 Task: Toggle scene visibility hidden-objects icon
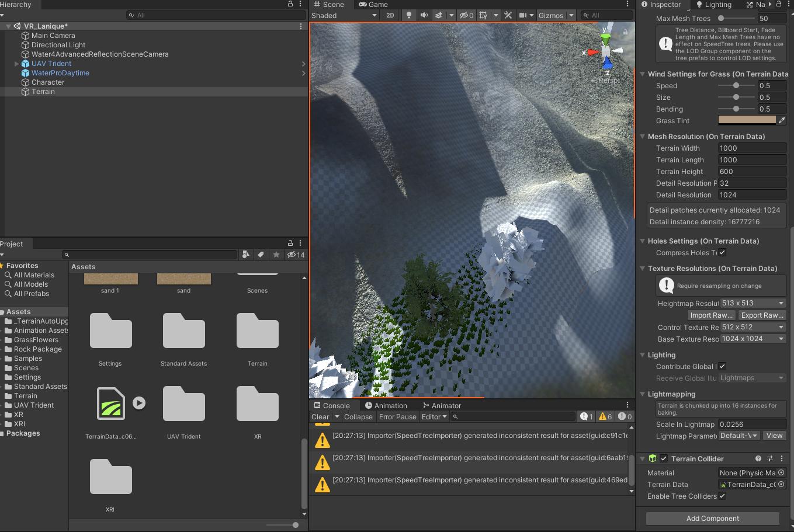(467, 15)
